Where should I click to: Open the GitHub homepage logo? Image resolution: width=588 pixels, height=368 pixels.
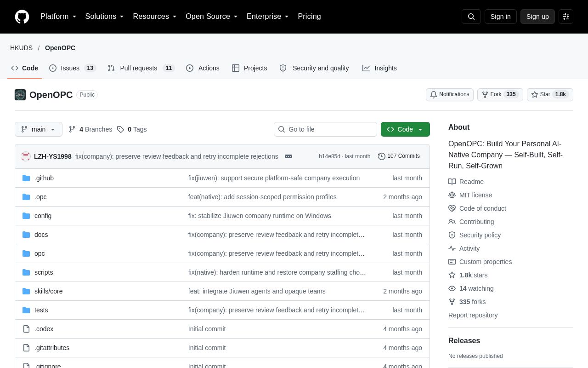tap(22, 17)
